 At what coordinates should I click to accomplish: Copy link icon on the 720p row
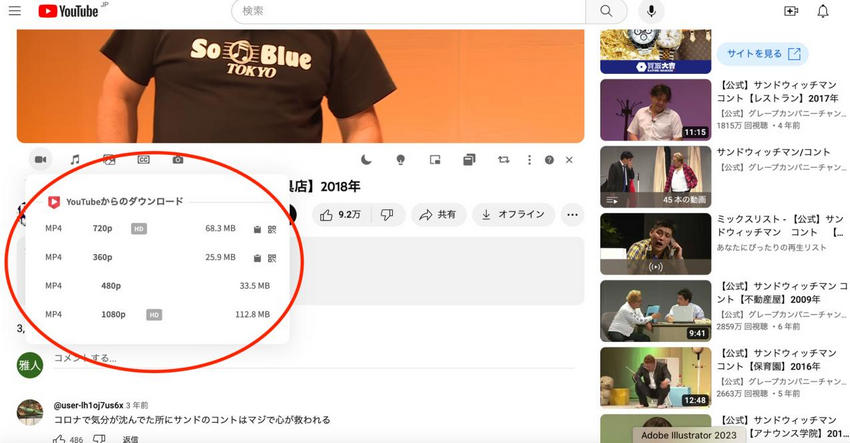pyautogui.click(x=257, y=229)
